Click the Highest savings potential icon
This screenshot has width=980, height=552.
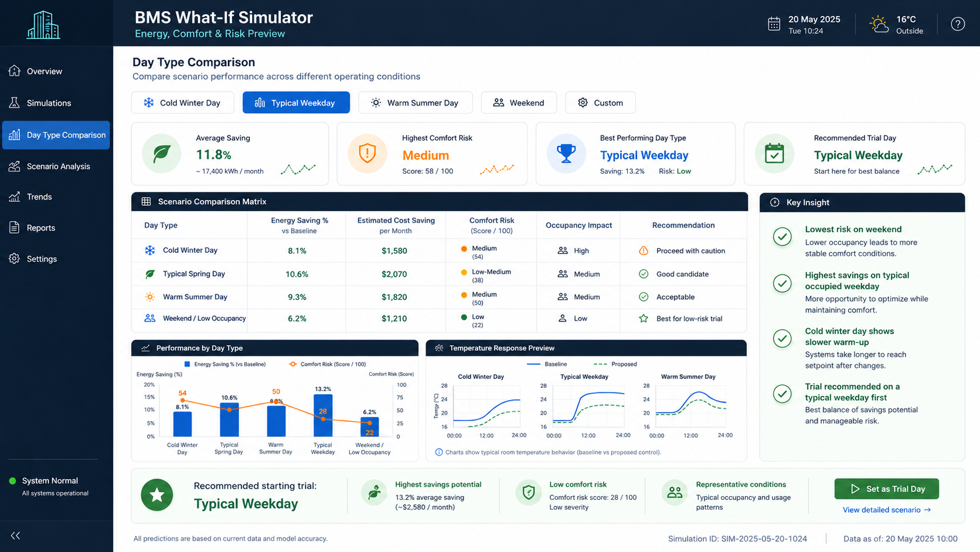374,493
